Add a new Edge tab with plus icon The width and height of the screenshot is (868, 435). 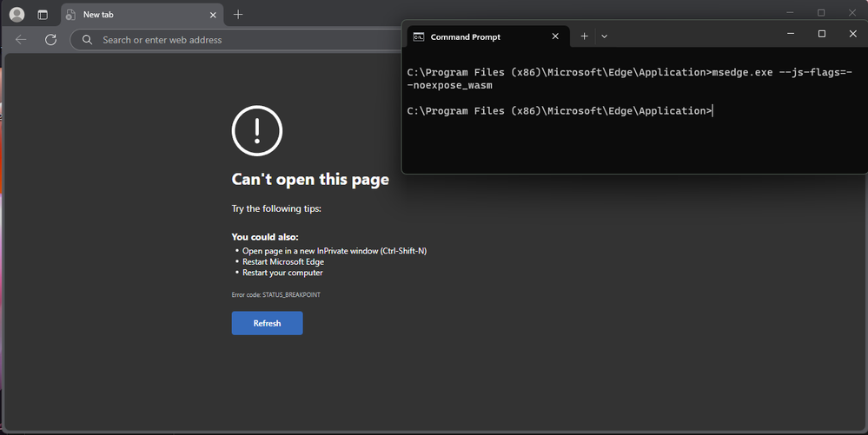click(x=238, y=15)
